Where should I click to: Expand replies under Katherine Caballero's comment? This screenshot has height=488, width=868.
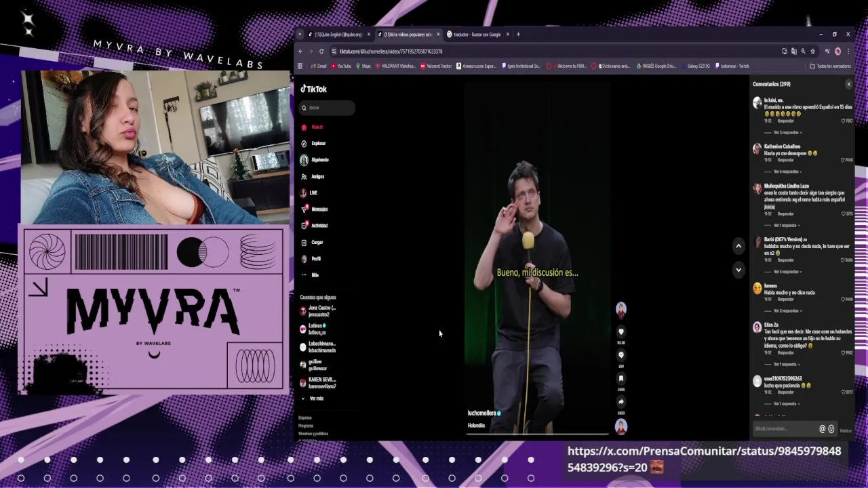tap(788, 172)
